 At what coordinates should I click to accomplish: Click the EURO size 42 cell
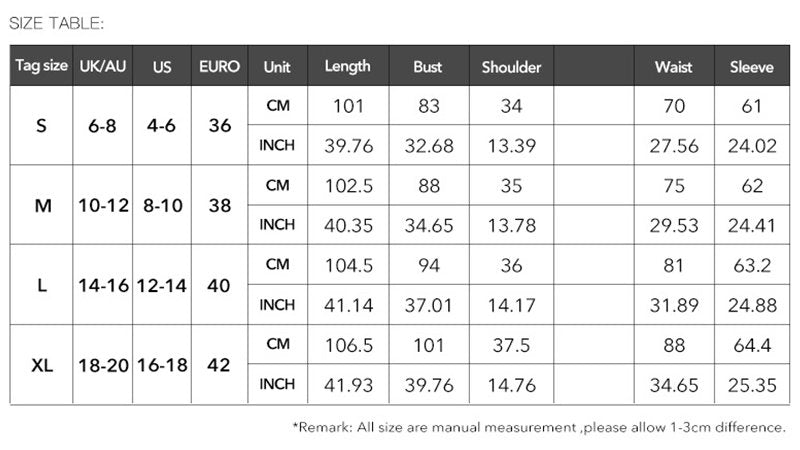(x=220, y=365)
